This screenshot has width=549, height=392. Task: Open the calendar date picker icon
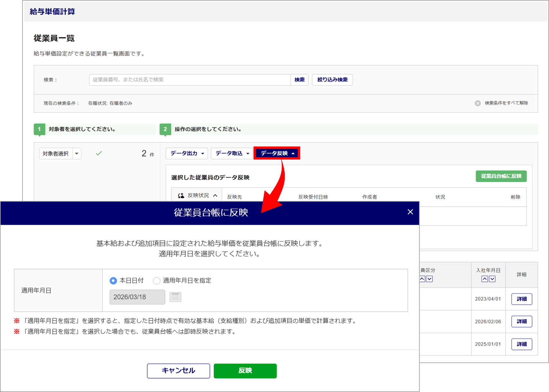(175, 297)
